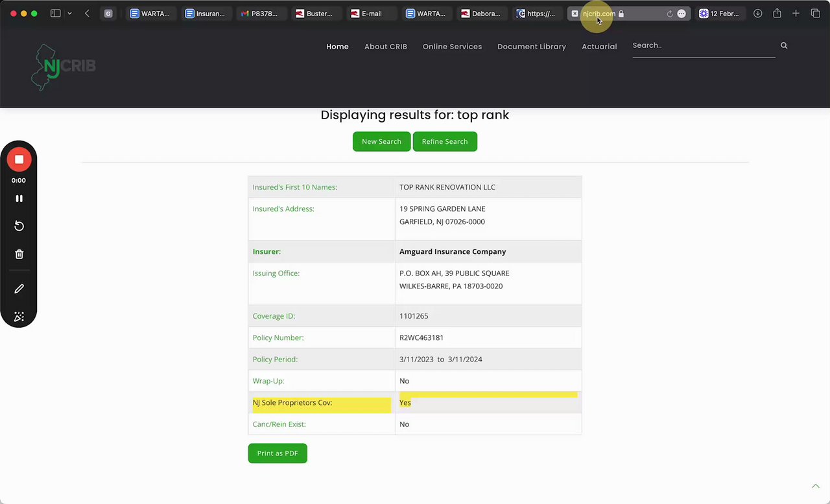Click the Insured's First 10 Names label
The image size is (830, 504).
tap(295, 187)
